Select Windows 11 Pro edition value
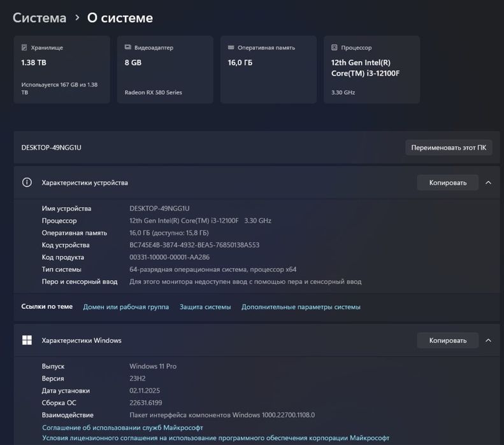Viewport: 504px width, 445px height. [153, 366]
